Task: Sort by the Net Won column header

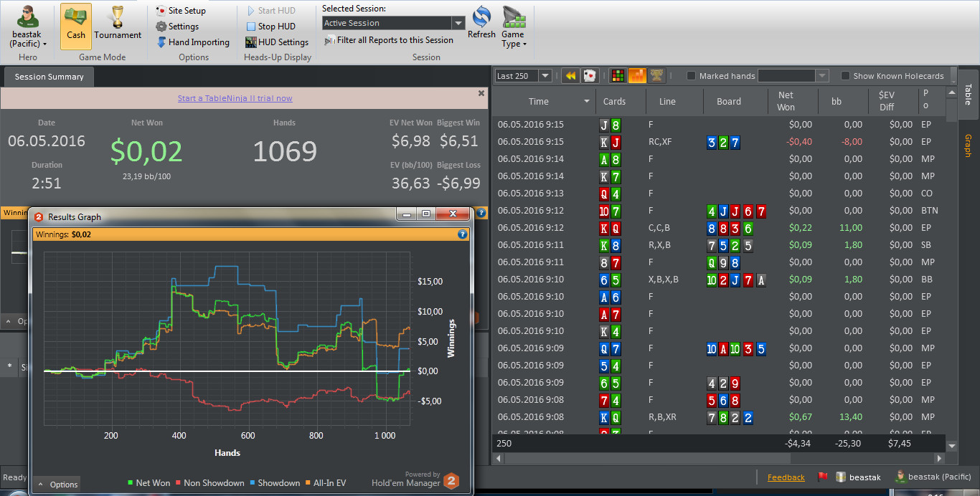Action: (x=786, y=101)
